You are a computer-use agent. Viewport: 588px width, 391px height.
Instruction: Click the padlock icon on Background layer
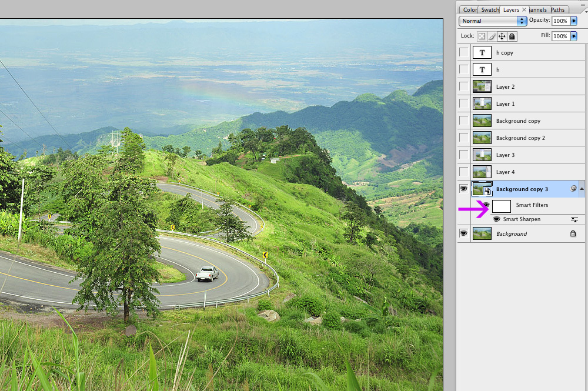pos(573,233)
